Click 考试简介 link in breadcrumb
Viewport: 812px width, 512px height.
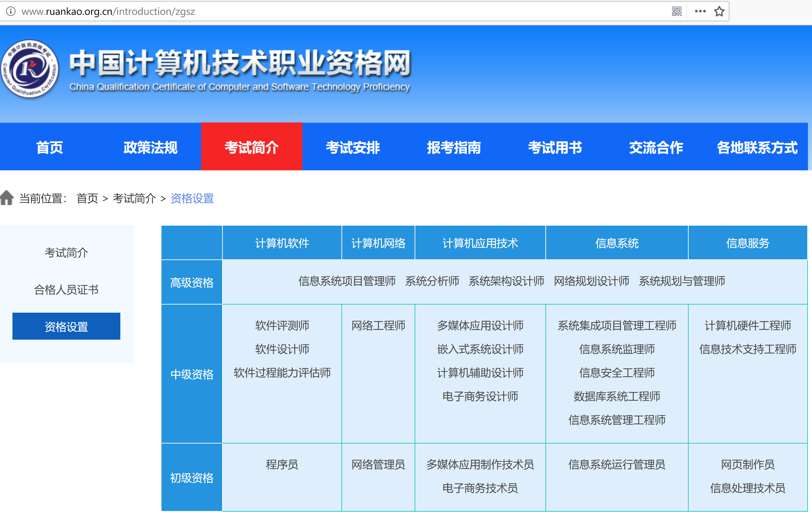134,198
